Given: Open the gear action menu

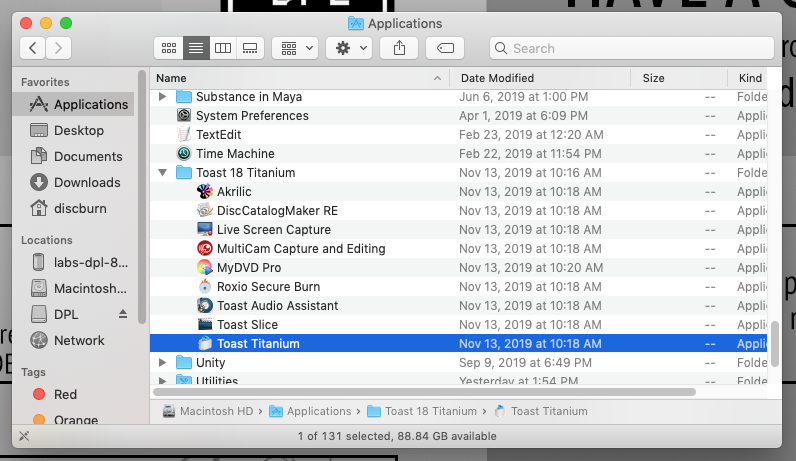Looking at the screenshot, I should pyautogui.click(x=349, y=48).
